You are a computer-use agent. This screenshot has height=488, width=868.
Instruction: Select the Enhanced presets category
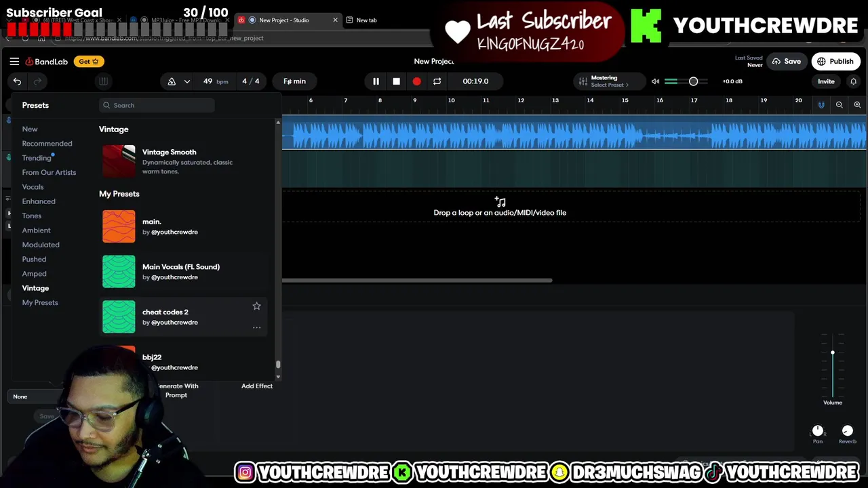(39, 201)
